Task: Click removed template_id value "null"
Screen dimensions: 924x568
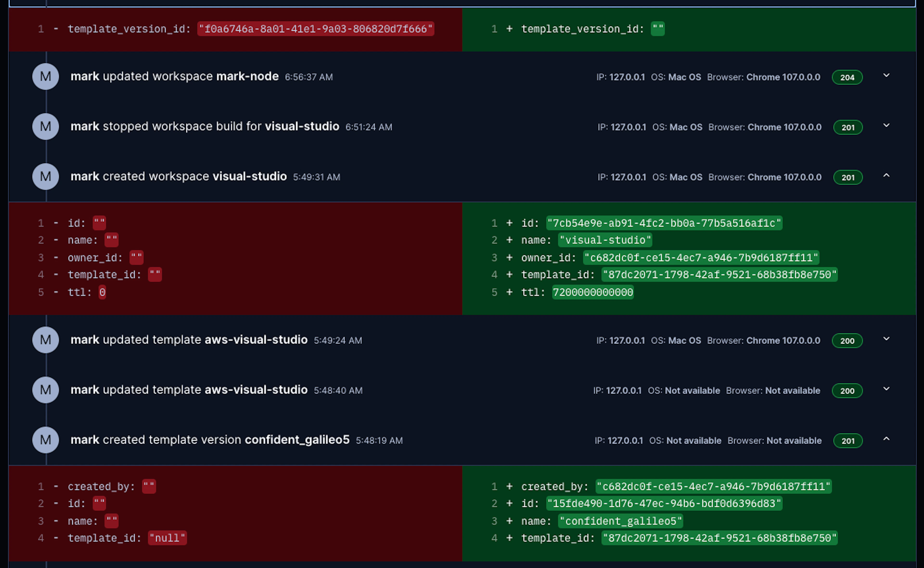Action: (167, 538)
